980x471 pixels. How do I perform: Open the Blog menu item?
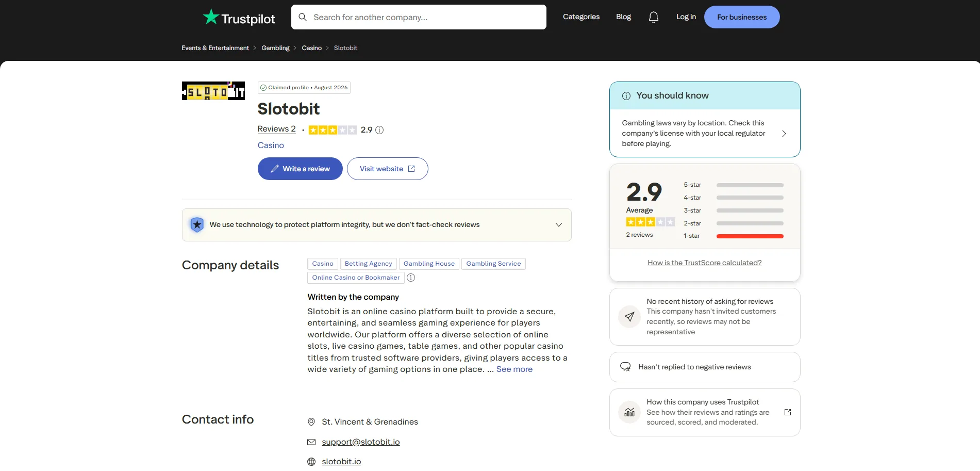pyautogui.click(x=623, y=17)
